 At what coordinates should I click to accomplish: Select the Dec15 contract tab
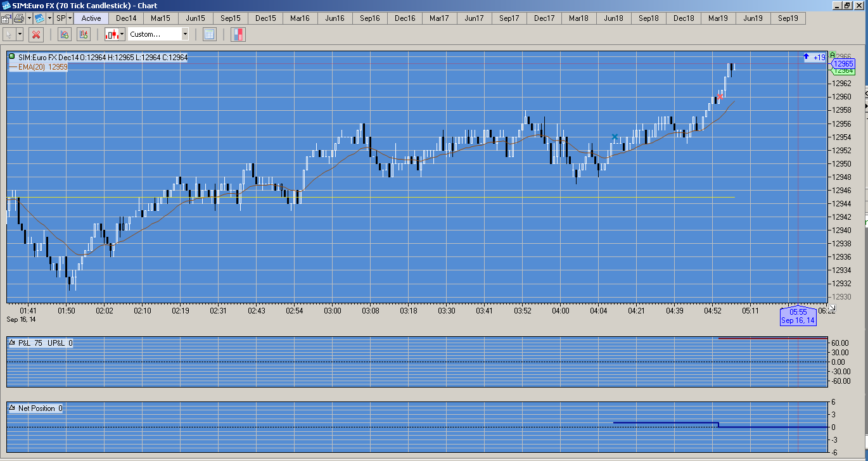point(265,18)
